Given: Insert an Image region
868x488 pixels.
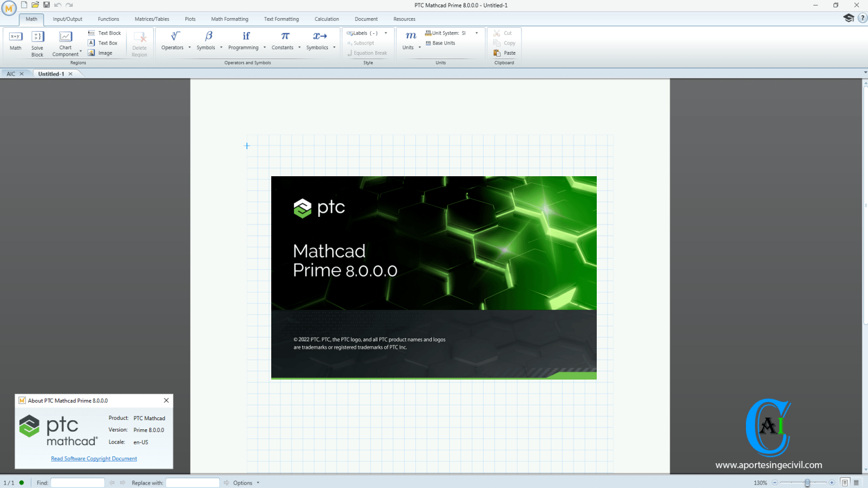Looking at the screenshot, I should click(105, 53).
